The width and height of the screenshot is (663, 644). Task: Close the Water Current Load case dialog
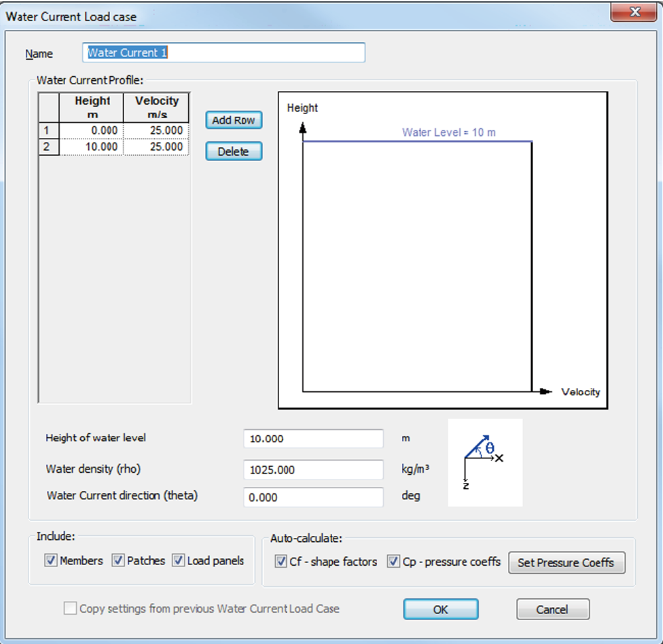634,12
